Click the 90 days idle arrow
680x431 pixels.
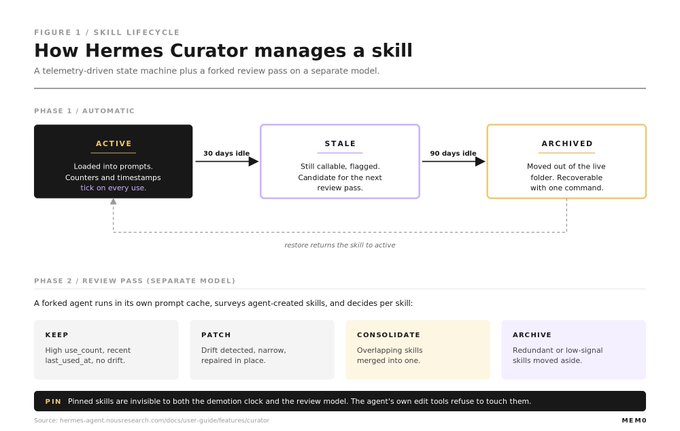coord(453,161)
